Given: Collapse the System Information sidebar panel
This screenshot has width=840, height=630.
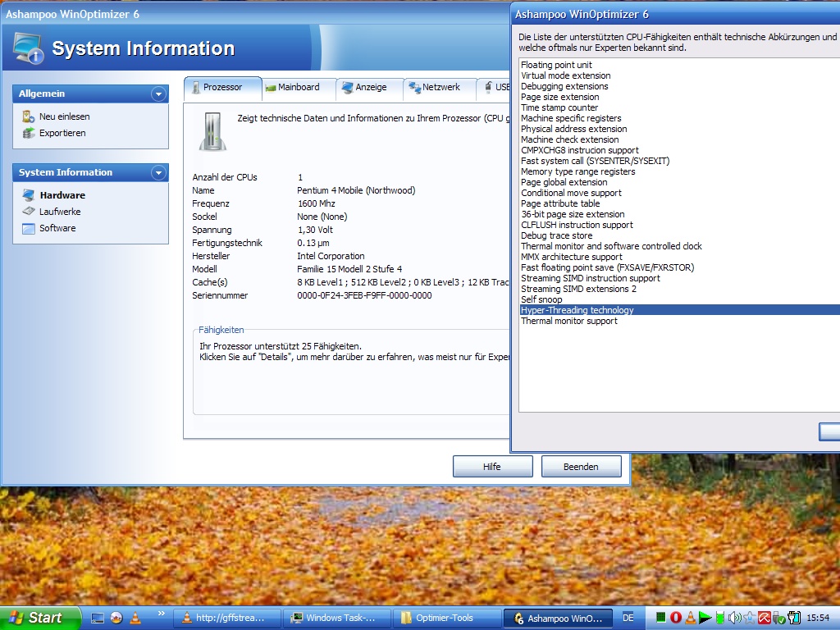Looking at the screenshot, I should tap(158, 173).
